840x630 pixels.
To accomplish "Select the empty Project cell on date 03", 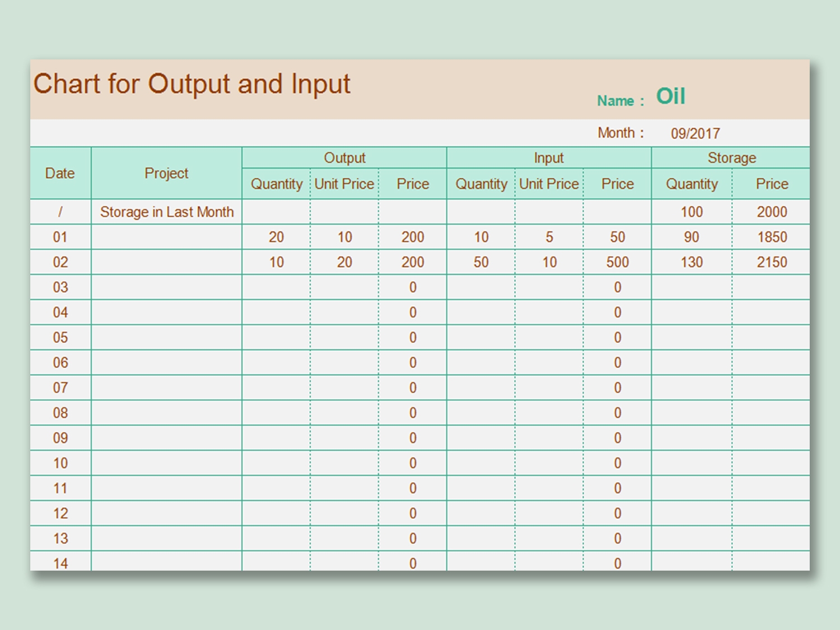I will click(x=166, y=287).
